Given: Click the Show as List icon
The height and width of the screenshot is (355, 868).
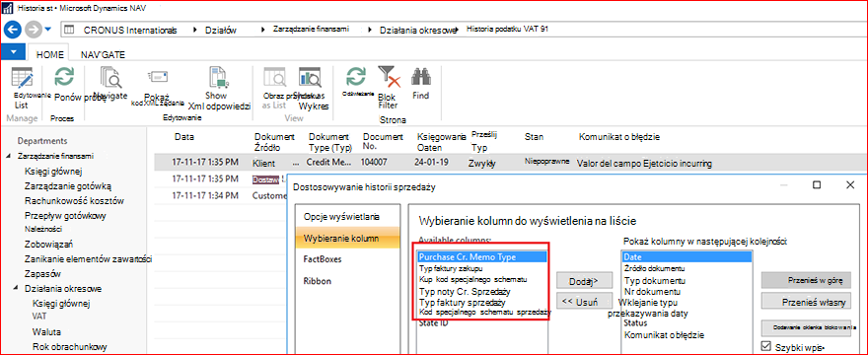Looking at the screenshot, I should pos(273,78).
